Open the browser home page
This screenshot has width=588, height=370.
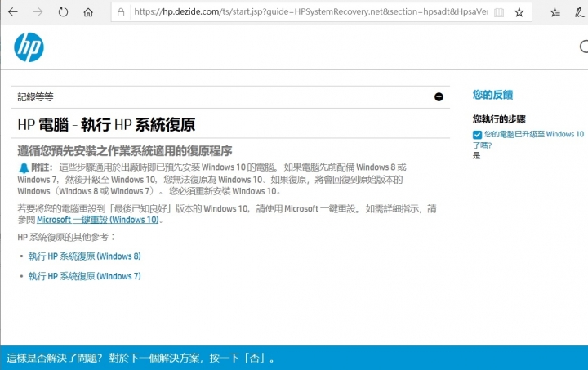88,12
